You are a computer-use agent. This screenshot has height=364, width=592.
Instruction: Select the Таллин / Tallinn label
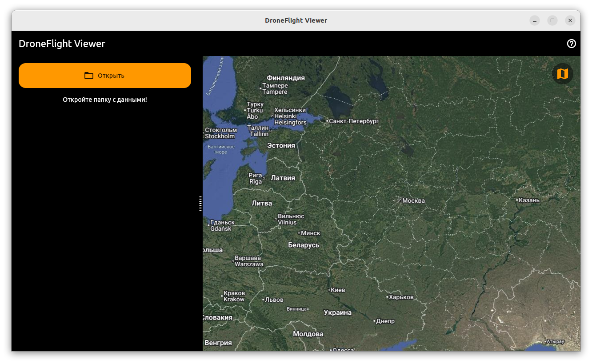[258, 131]
